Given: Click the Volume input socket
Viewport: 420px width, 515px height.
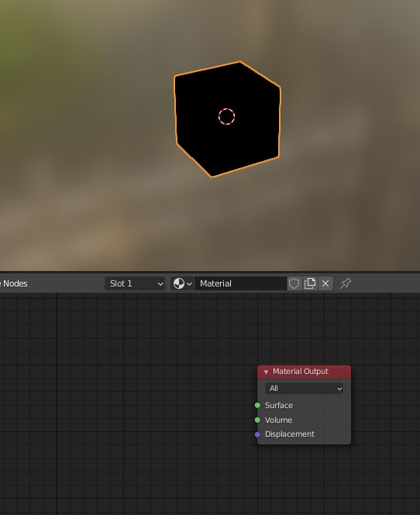Looking at the screenshot, I should (257, 420).
